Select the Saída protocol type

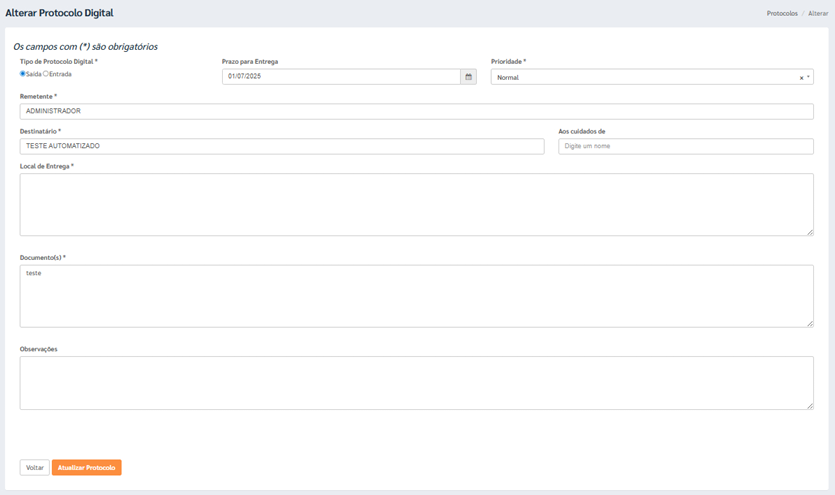pyautogui.click(x=23, y=74)
